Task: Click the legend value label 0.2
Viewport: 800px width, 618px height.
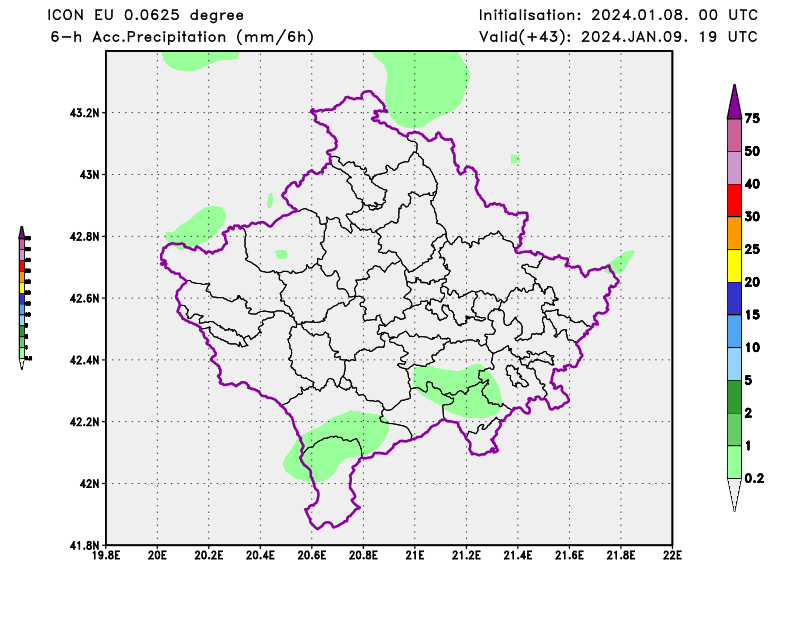Action: pyautogui.click(x=754, y=478)
